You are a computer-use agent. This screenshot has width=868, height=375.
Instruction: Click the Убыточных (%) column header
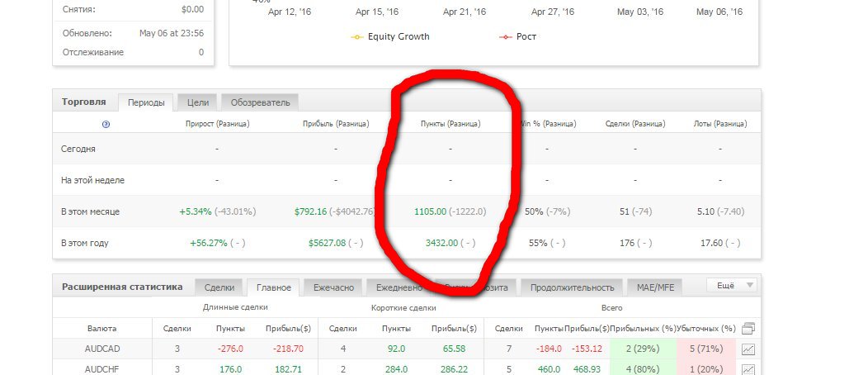[706, 329]
